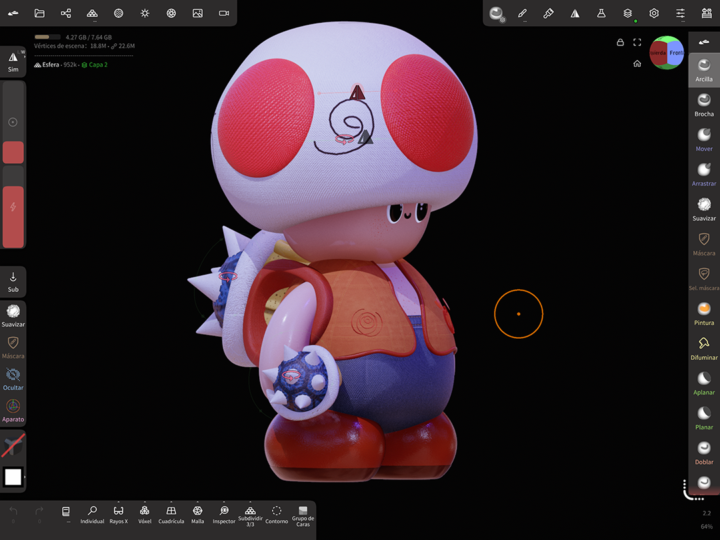The width and height of the screenshot is (720, 540).
Task: Open the Material sphere menu
Action: [x=118, y=13]
